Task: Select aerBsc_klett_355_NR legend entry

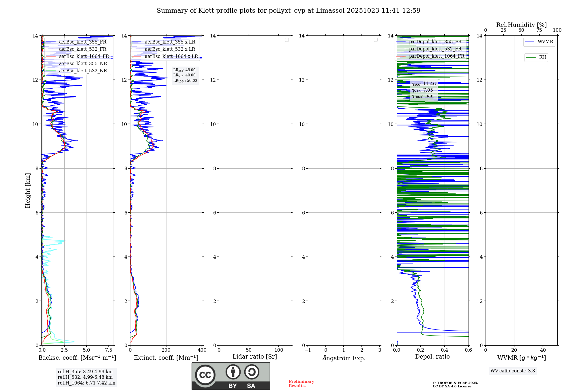Action: pyautogui.click(x=83, y=64)
